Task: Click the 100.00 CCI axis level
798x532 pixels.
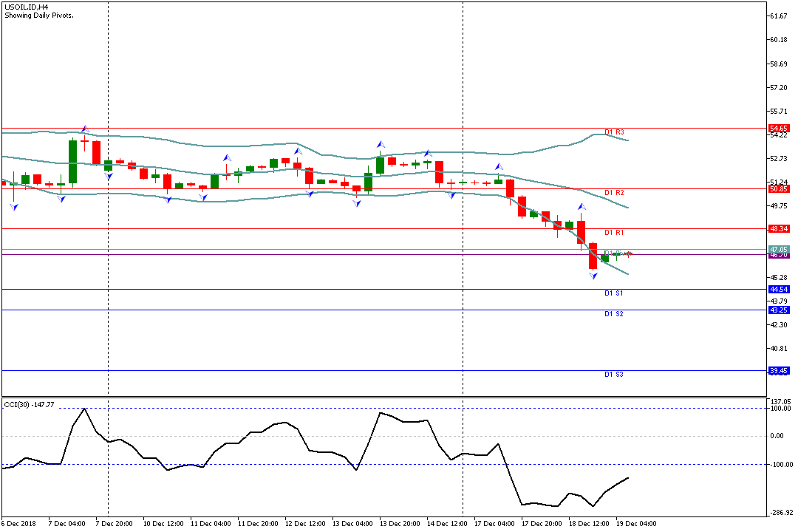Action: [781, 409]
